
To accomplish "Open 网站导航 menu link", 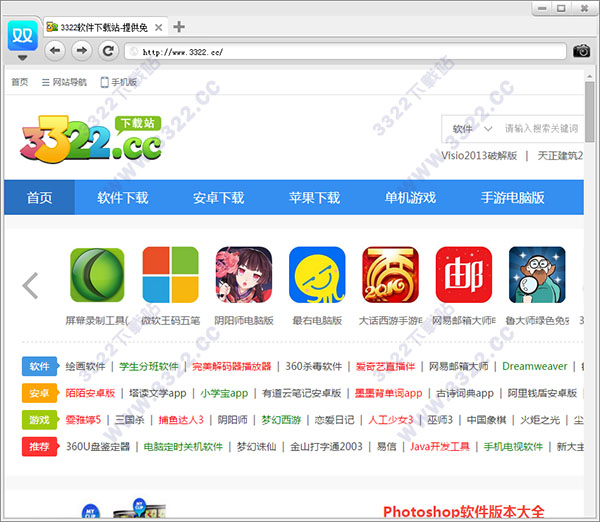I will [64, 82].
